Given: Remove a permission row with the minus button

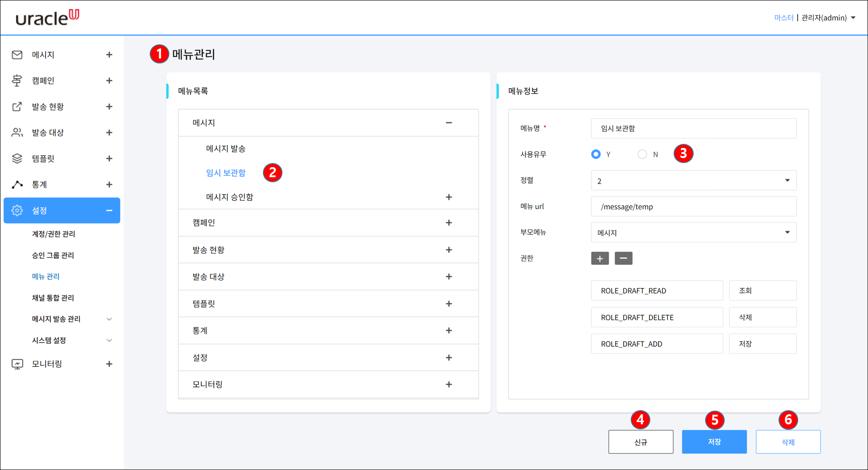Looking at the screenshot, I should pos(623,259).
